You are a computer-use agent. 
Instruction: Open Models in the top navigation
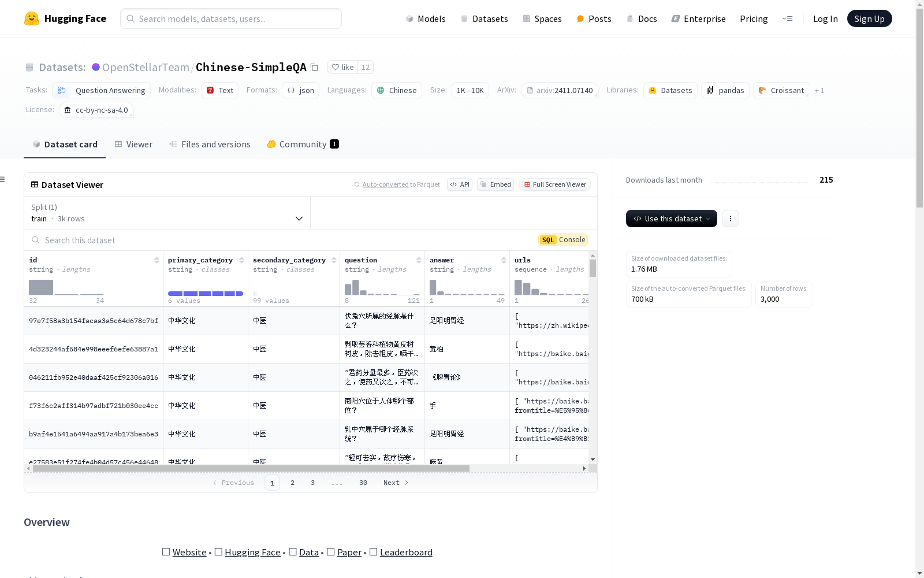point(426,18)
